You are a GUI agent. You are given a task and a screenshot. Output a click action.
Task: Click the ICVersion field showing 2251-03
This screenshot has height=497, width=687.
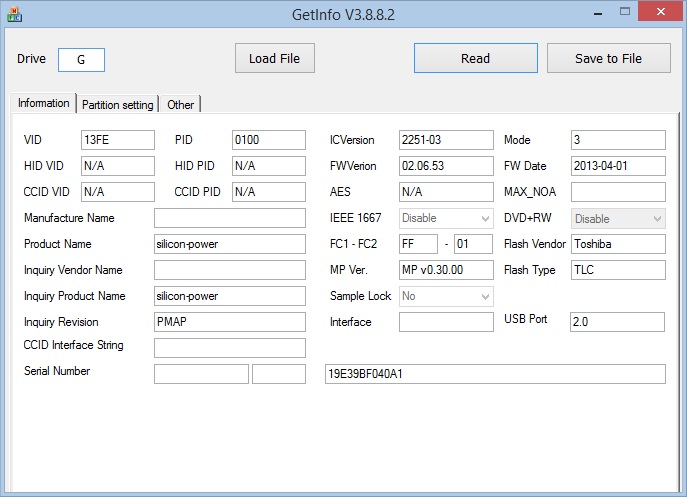click(x=446, y=140)
